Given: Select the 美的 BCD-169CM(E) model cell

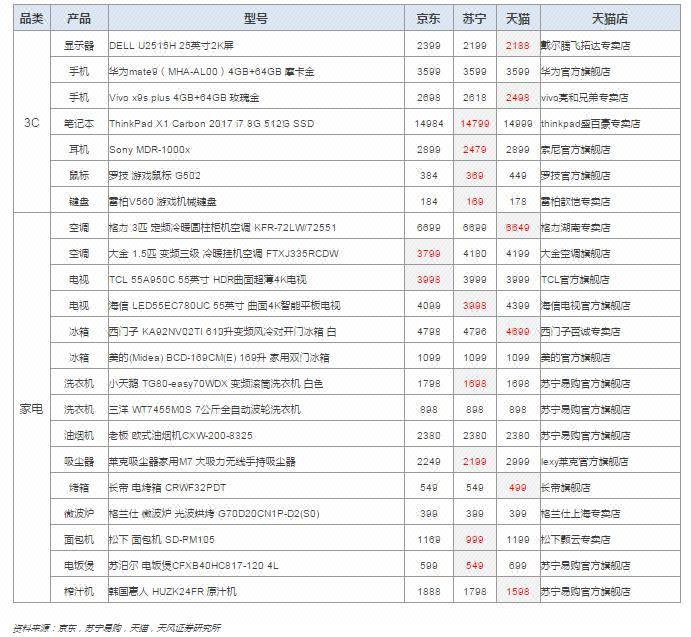Looking at the screenshot, I should click(256, 358).
